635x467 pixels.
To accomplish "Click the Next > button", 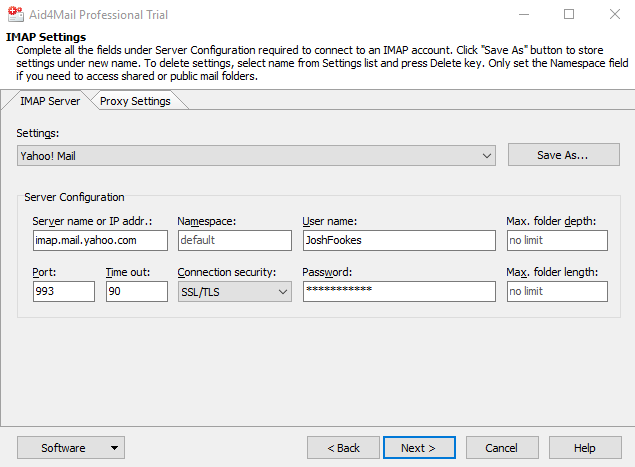I will [x=419, y=448].
